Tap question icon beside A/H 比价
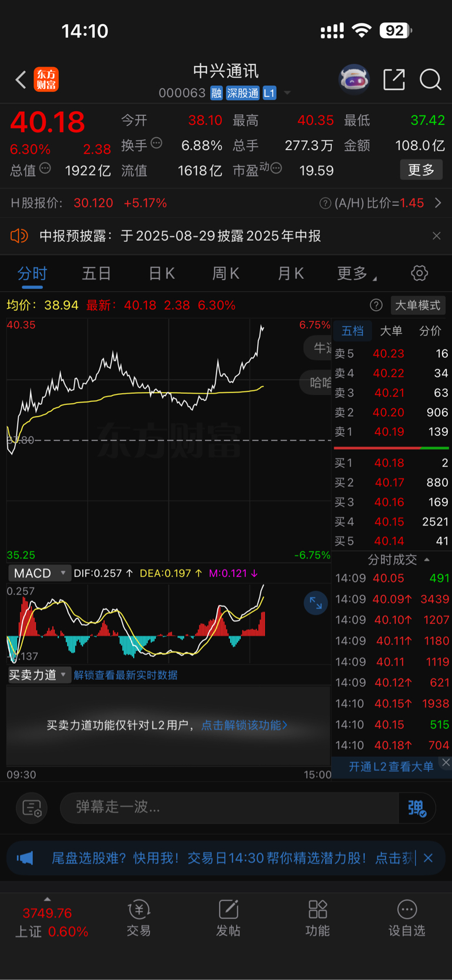 [325, 203]
